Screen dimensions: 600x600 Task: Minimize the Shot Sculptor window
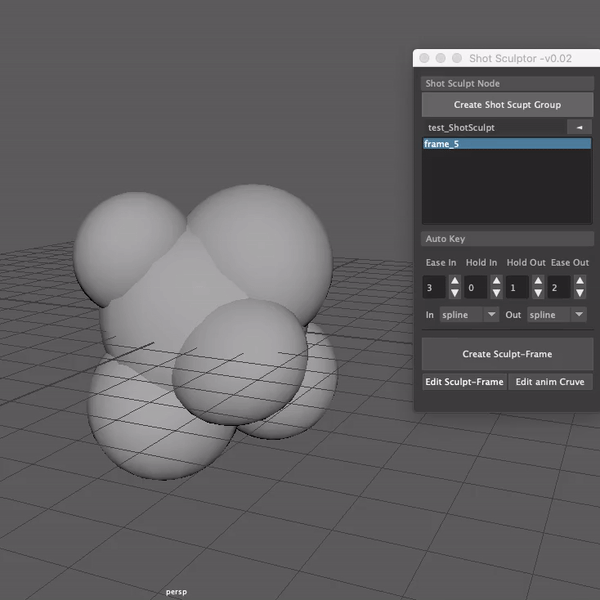point(440,58)
